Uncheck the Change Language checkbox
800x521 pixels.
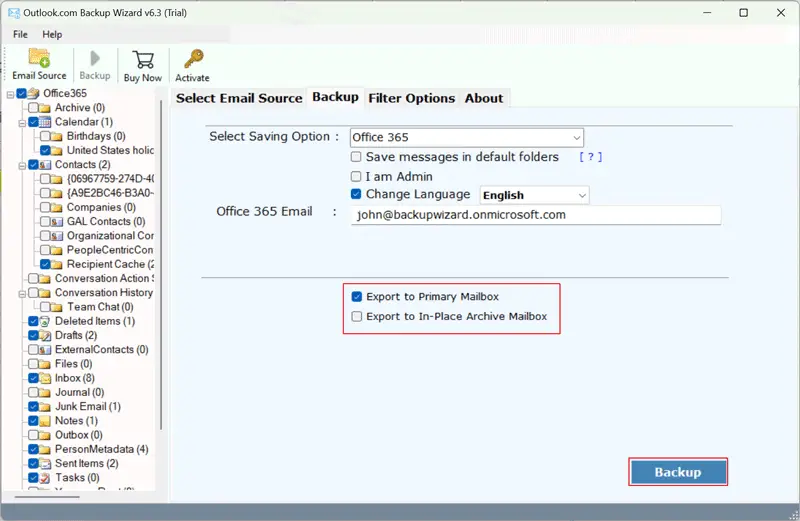[x=356, y=194]
